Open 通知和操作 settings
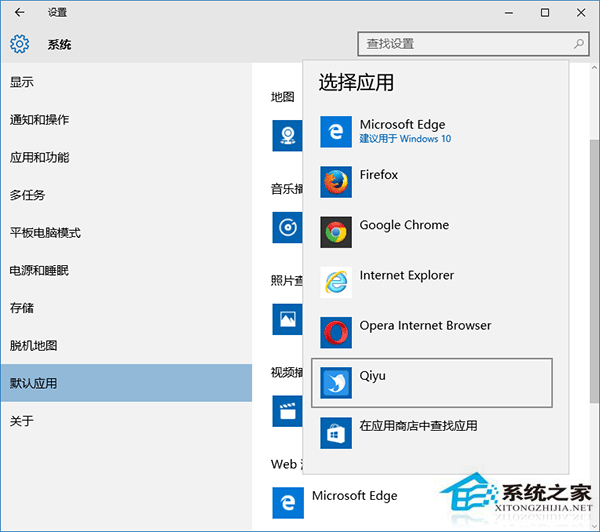The image size is (600, 532). point(126,119)
